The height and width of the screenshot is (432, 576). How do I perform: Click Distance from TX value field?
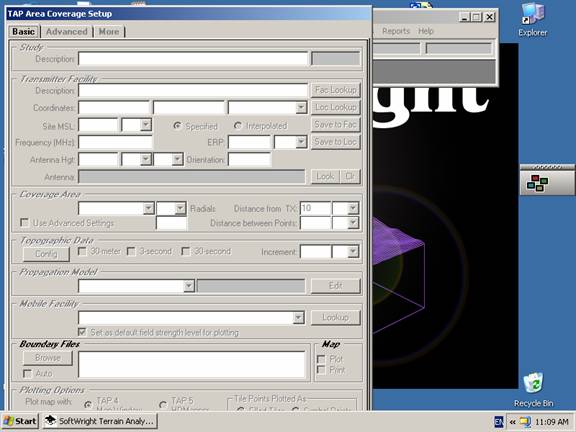[315, 209]
